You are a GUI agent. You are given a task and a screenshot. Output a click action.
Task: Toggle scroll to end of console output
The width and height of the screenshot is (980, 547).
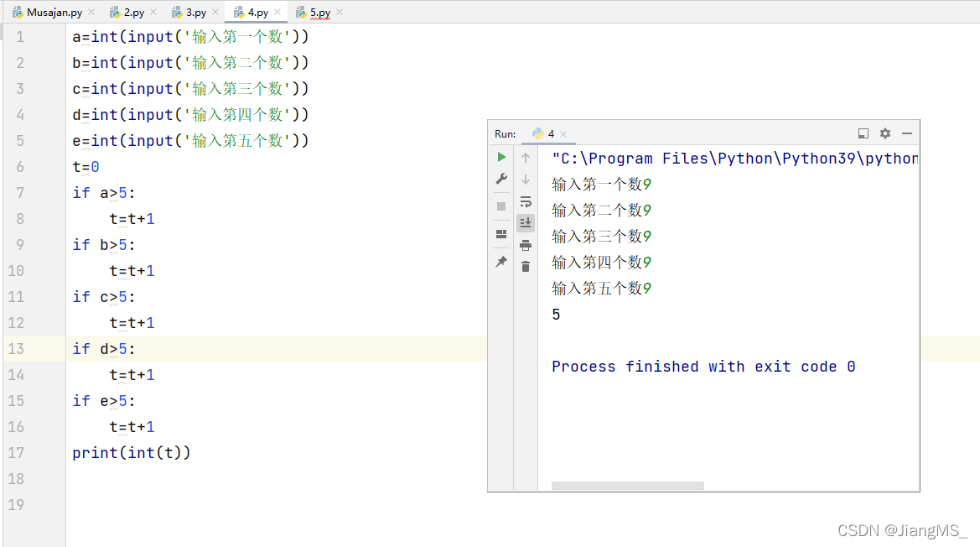pyautogui.click(x=526, y=222)
